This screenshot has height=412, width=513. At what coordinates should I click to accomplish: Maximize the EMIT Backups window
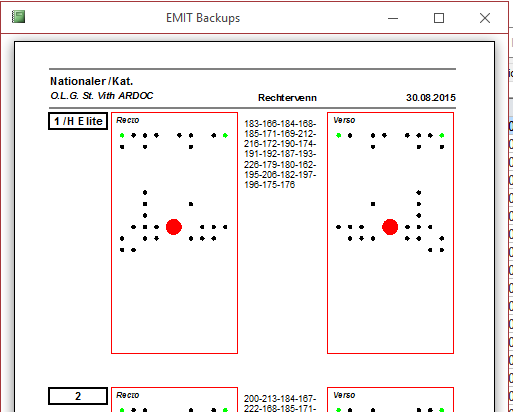(439, 18)
